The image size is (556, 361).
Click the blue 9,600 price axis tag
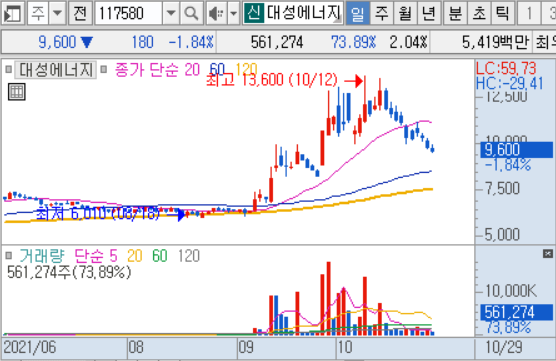(x=517, y=150)
